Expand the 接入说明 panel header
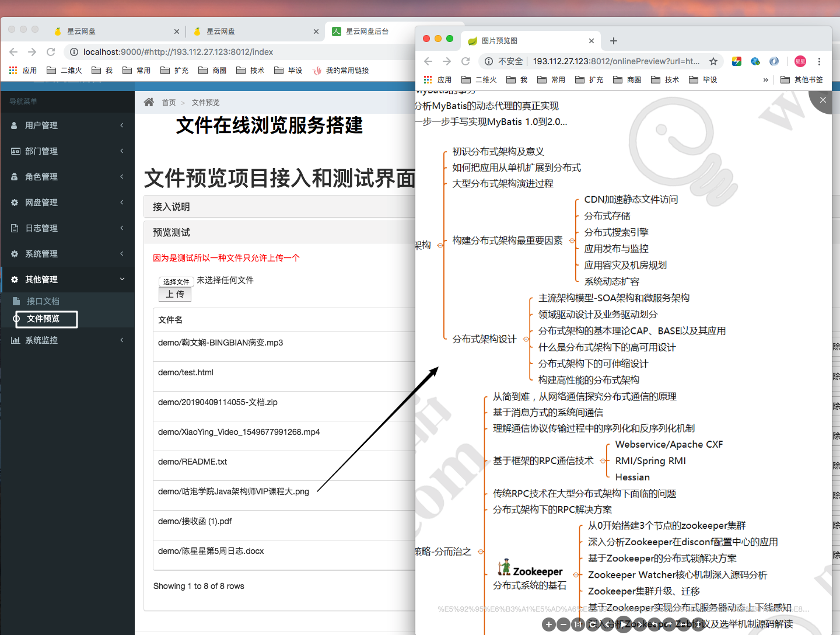Viewport: 840px width, 635px height. tap(280, 207)
